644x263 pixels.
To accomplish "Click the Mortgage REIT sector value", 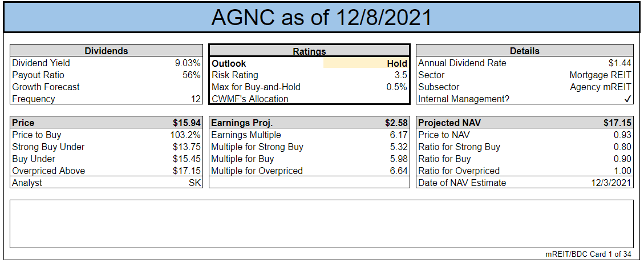I will 600,75.
